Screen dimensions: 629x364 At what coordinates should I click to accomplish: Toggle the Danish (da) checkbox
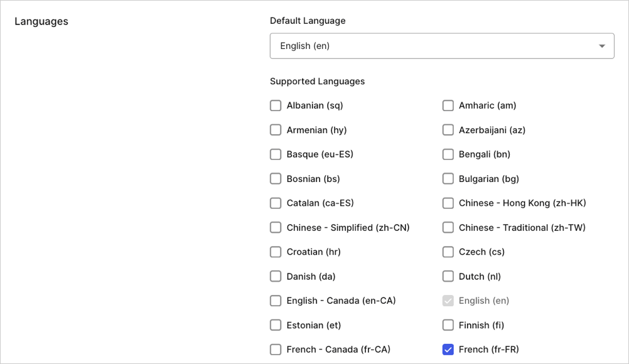[276, 276]
